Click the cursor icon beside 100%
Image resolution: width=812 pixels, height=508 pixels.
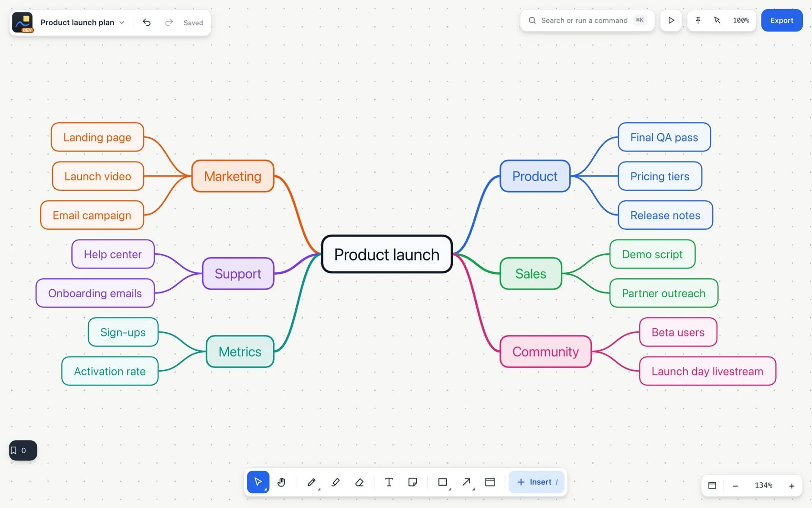717,20
